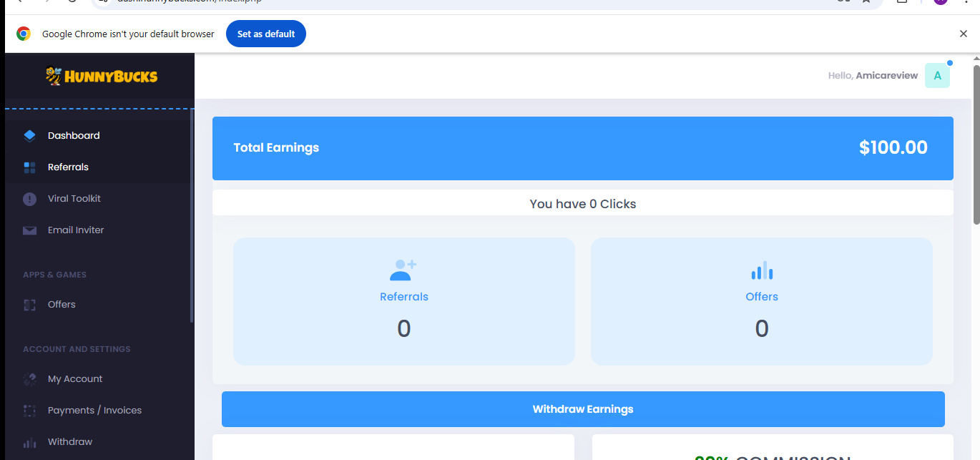
Task: Click the APPS & GAMES section heading
Action: [54, 275]
